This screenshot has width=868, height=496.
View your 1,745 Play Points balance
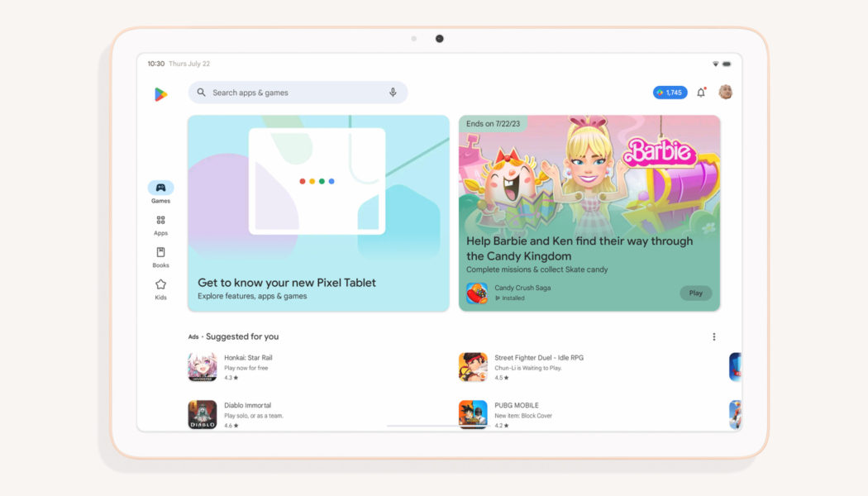[x=669, y=92]
